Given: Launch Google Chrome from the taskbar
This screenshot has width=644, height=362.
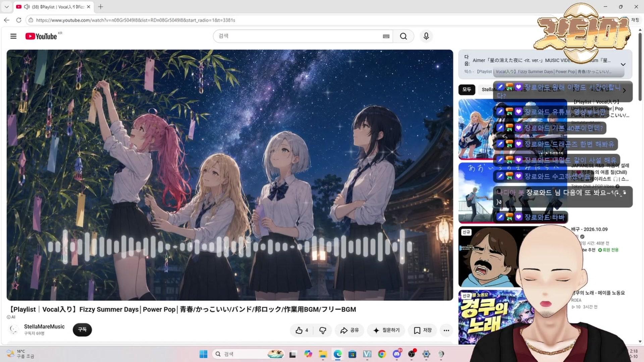Looking at the screenshot, I should pyautogui.click(x=382, y=354).
